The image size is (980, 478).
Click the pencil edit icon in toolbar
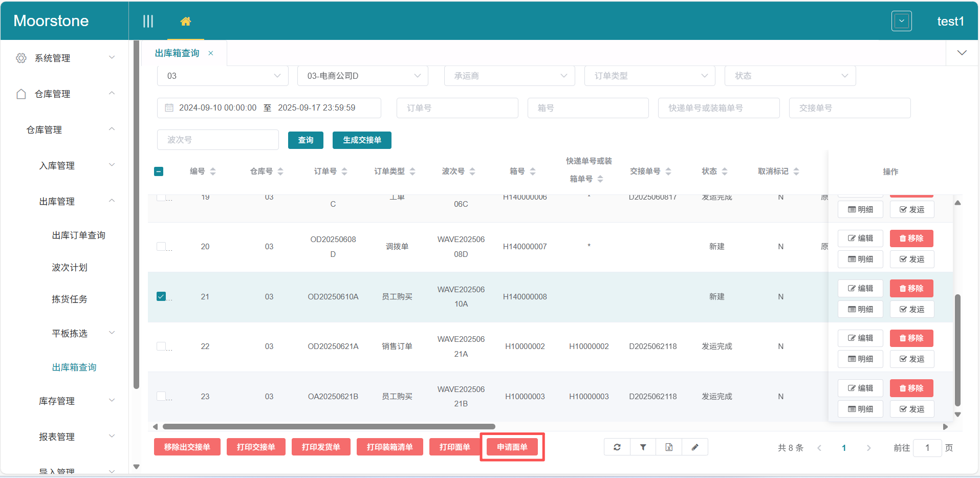pos(695,447)
